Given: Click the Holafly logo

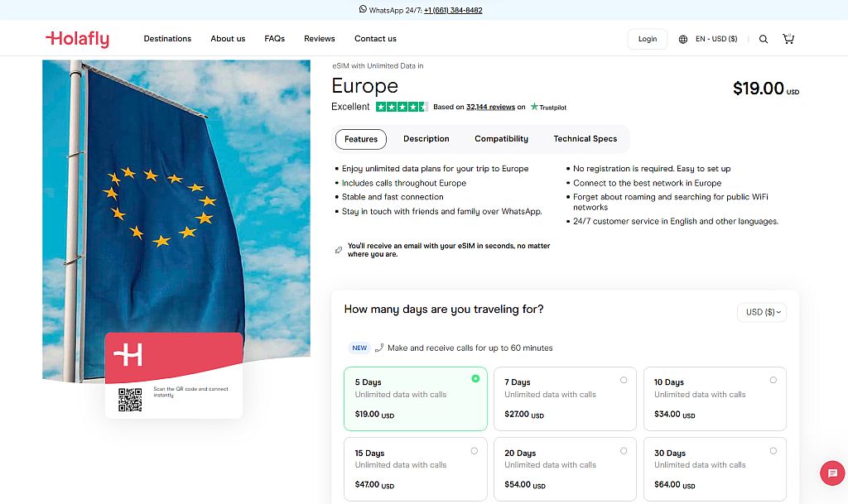Looking at the screenshot, I should [x=77, y=38].
